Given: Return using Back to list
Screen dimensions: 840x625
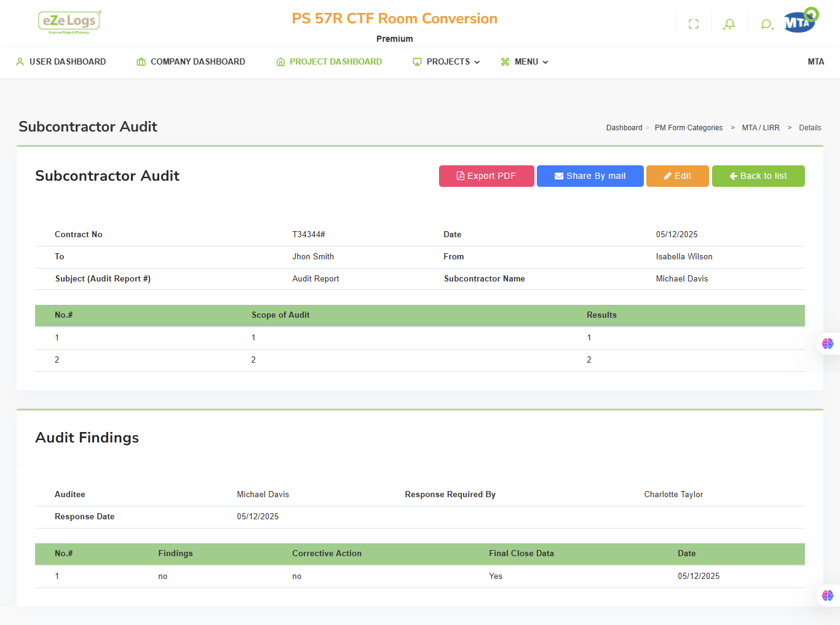Looking at the screenshot, I should (758, 176).
